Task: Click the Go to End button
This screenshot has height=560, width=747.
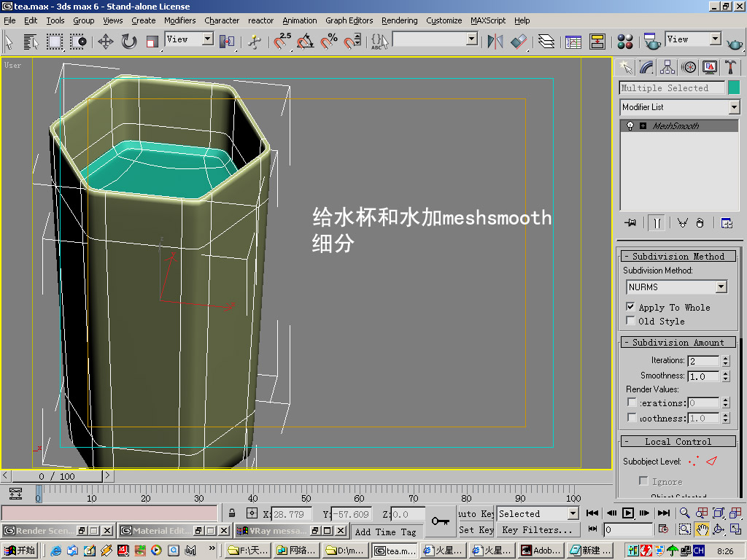Action: 664,513
